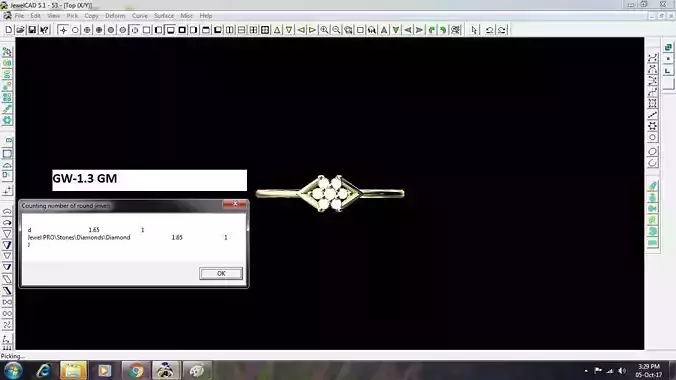
Task: Click OK in the jewel count dialog
Action: 221,273
